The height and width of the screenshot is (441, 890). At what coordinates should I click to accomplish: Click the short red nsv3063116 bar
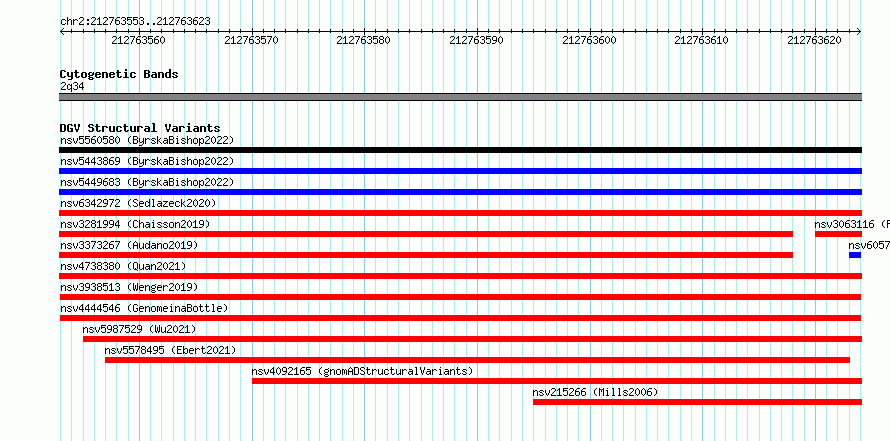coord(838,234)
